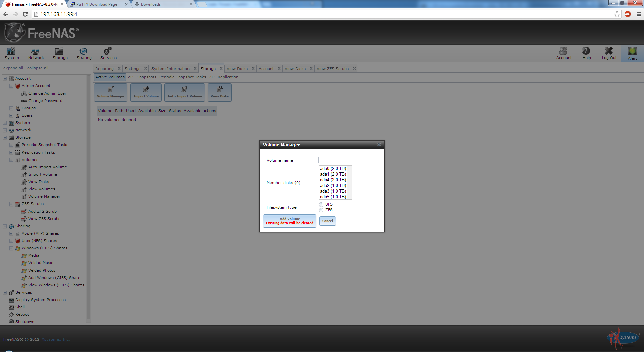Select the ZFS filesystem type radio
The width and height of the screenshot is (644, 352).
(321, 210)
